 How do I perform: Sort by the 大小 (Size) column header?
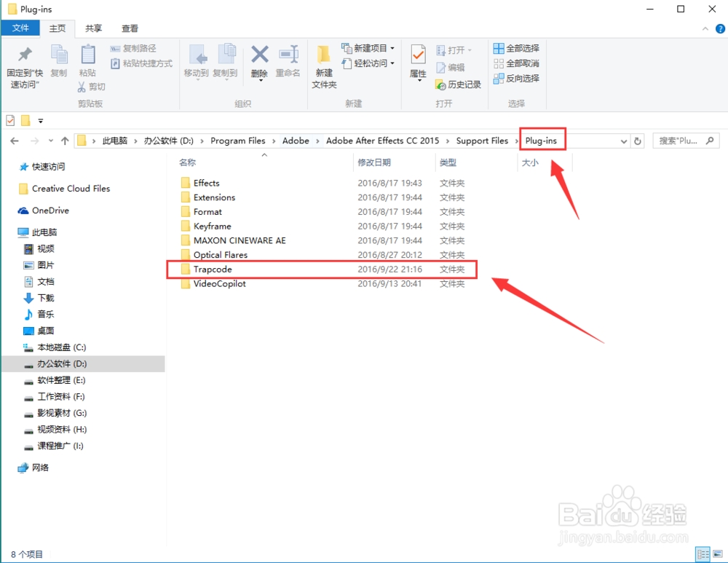(x=530, y=162)
